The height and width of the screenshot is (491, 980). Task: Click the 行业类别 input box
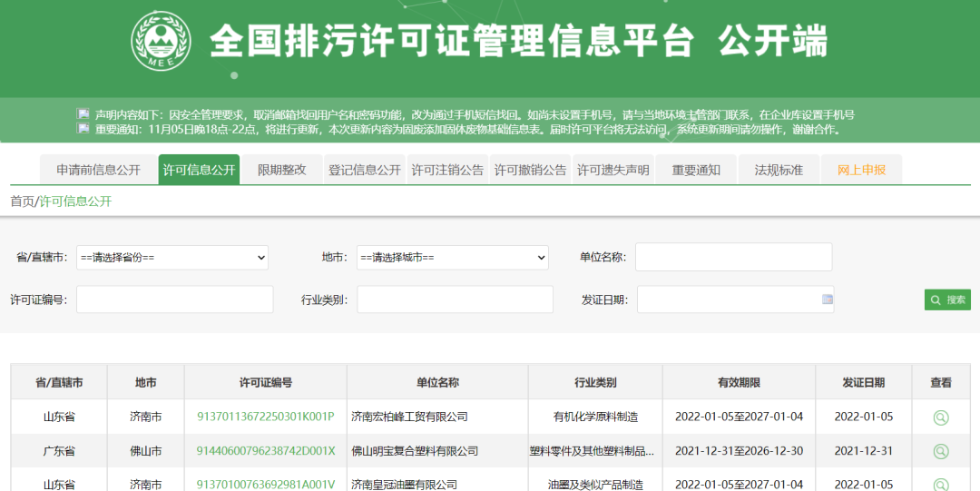[455, 300]
